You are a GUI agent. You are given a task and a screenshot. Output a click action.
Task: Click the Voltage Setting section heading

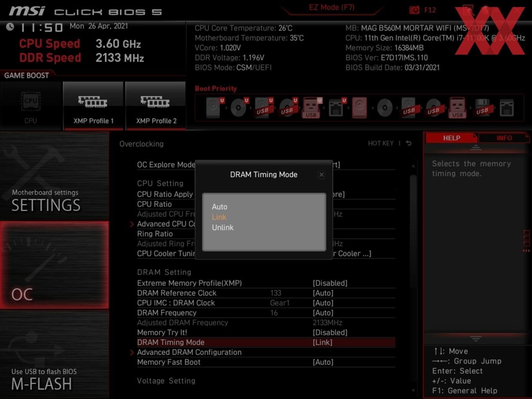click(x=166, y=381)
